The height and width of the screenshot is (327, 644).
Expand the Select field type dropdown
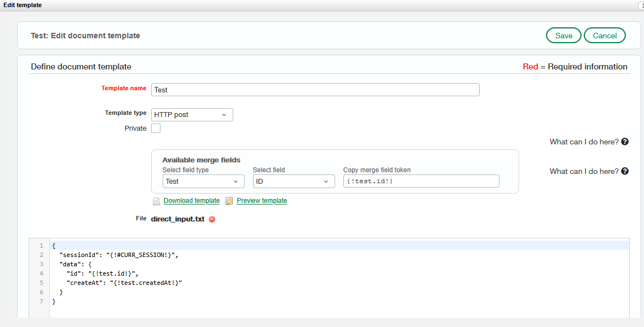click(x=203, y=182)
